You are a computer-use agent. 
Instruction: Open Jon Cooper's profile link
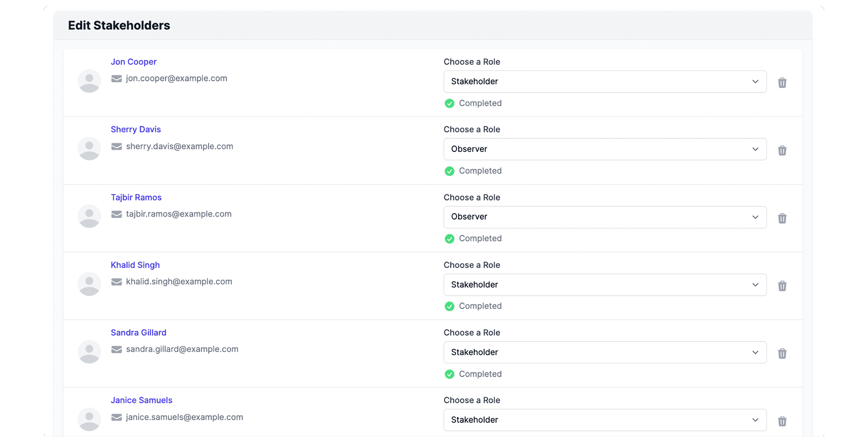(x=134, y=62)
